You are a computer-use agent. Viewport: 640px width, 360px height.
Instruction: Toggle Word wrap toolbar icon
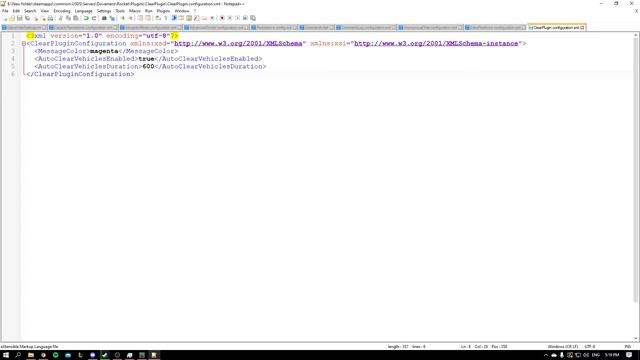coord(158,18)
